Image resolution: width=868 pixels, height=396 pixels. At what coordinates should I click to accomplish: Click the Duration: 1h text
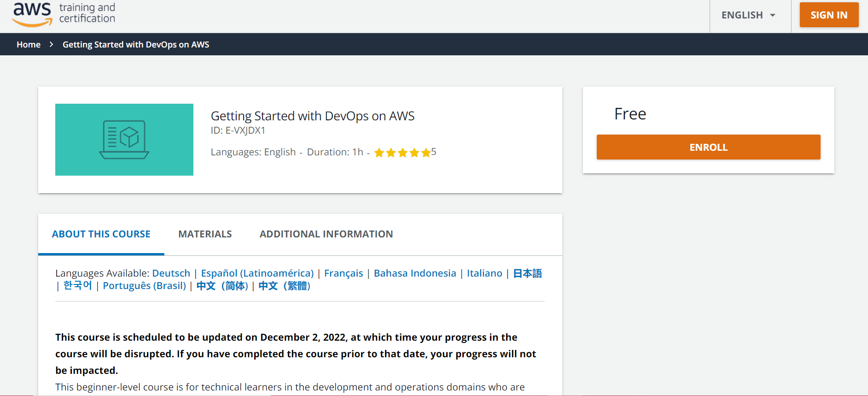click(335, 152)
